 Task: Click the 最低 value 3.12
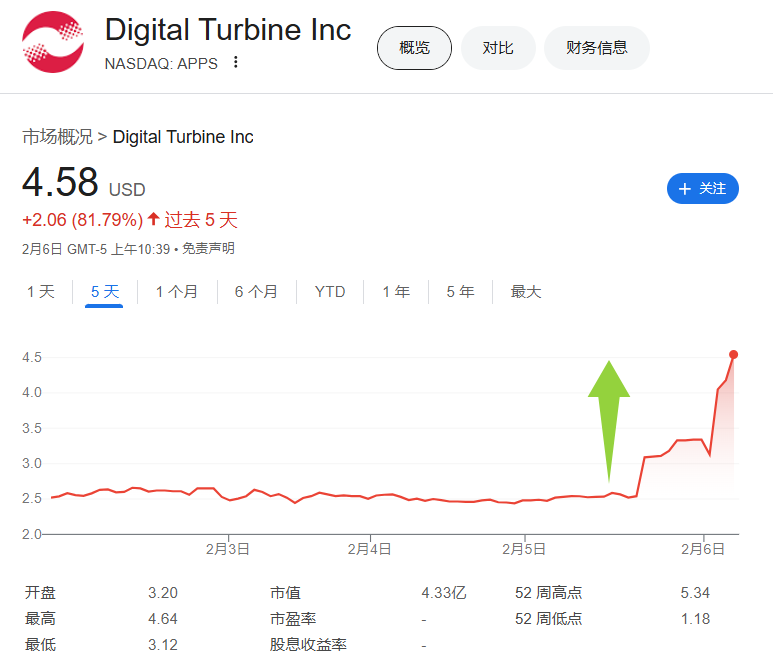click(163, 644)
